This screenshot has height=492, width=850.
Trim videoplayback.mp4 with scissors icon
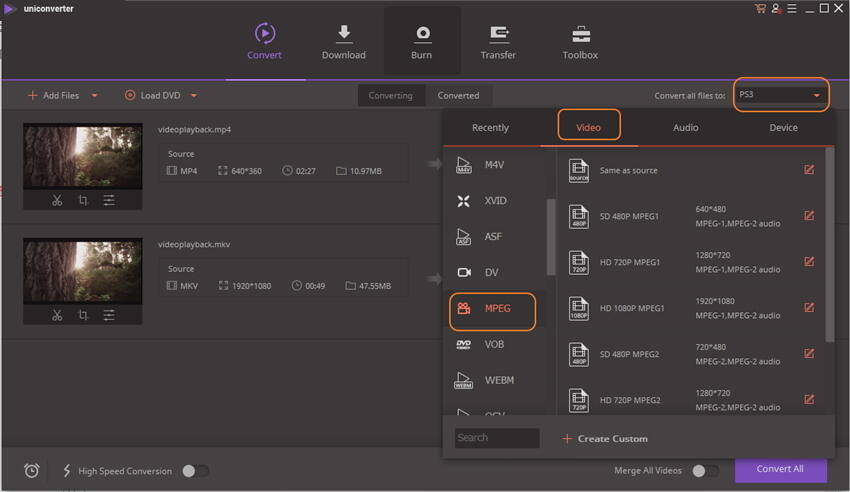[x=57, y=200]
